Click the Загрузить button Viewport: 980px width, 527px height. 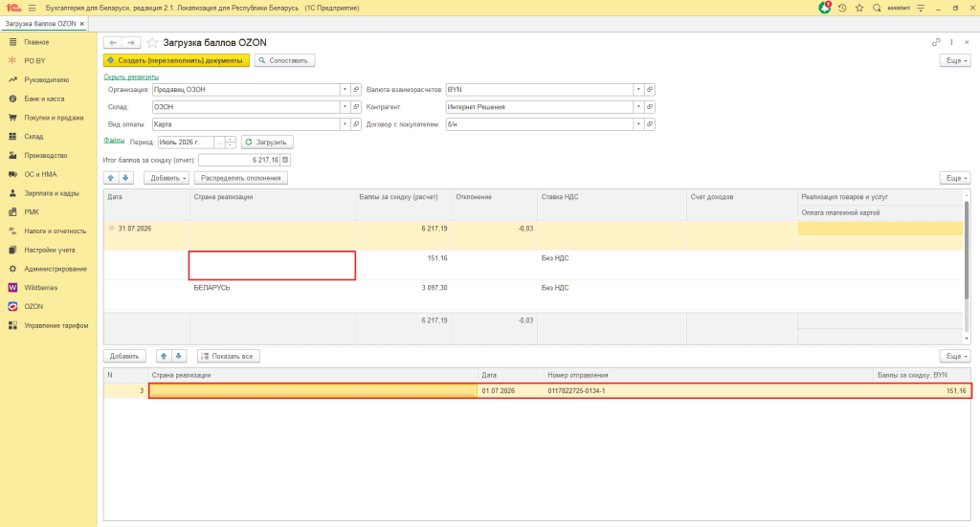267,143
